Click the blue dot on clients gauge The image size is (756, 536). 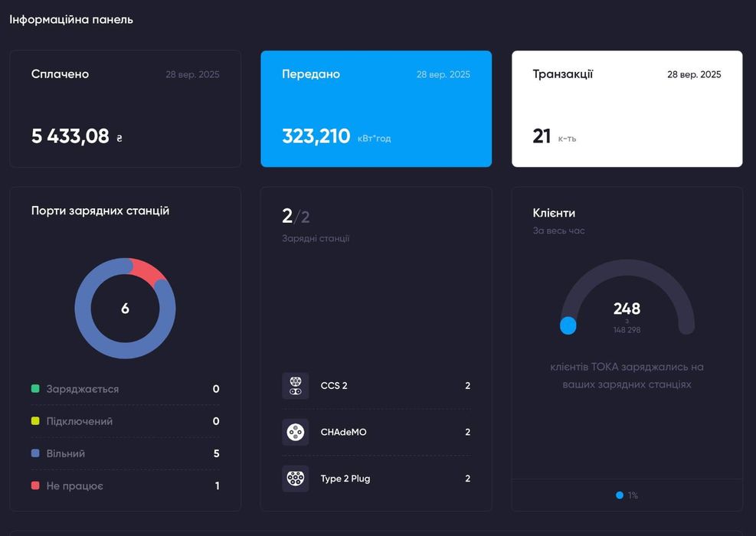568,325
